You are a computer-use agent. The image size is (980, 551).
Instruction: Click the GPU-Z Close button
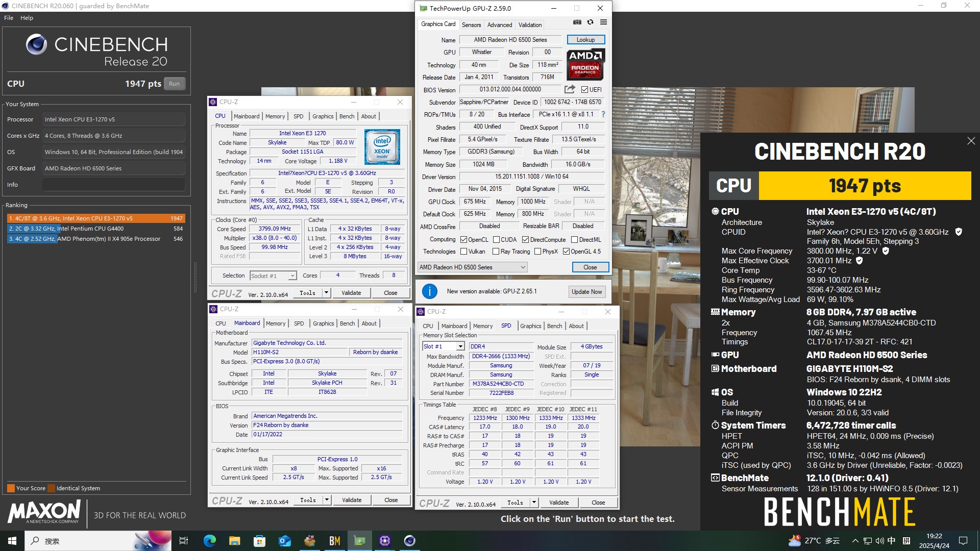click(590, 267)
